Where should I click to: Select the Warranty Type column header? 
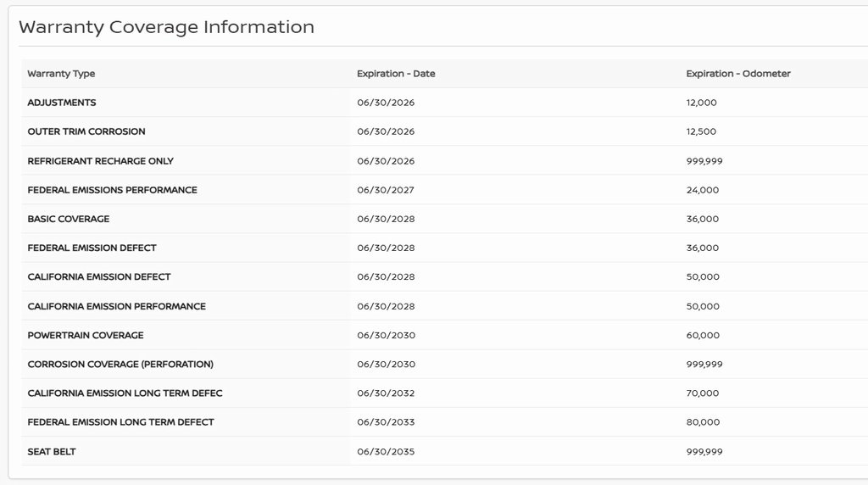(x=61, y=74)
